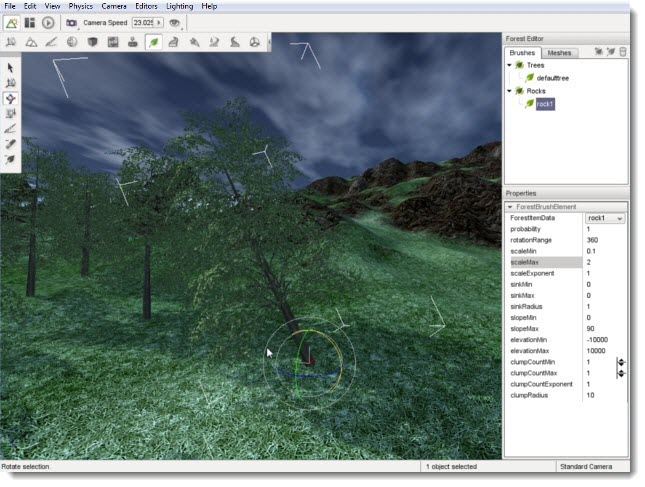Click the Play Game button

pos(48,23)
